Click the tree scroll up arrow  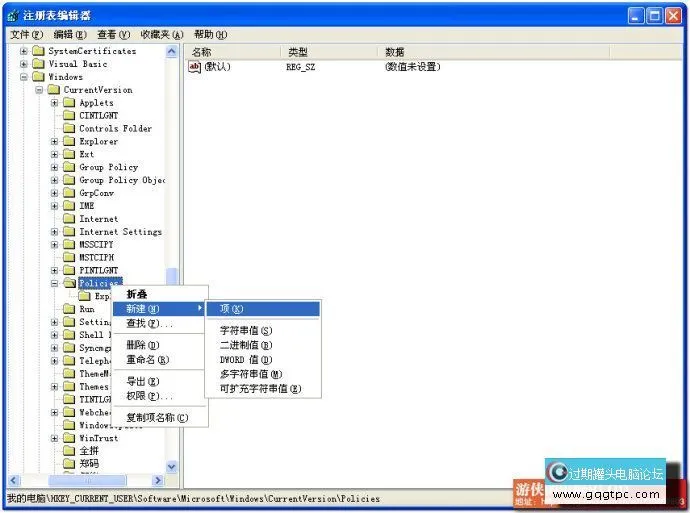coord(172,51)
